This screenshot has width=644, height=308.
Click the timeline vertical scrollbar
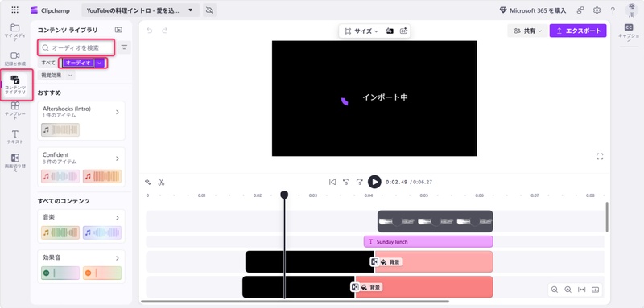coord(607,216)
